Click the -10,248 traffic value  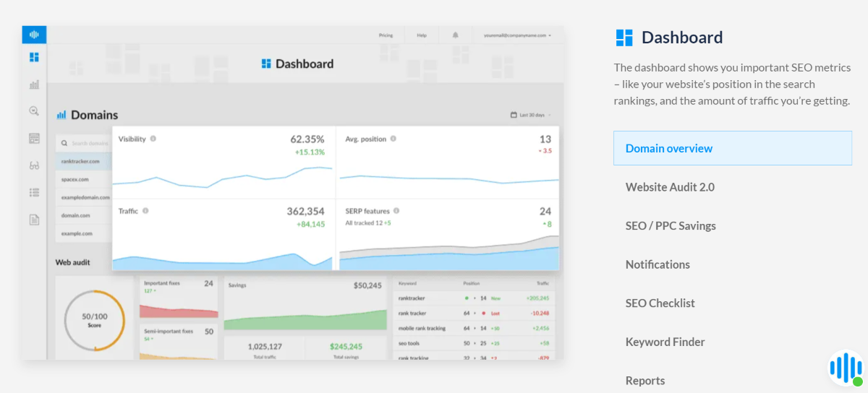click(539, 313)
